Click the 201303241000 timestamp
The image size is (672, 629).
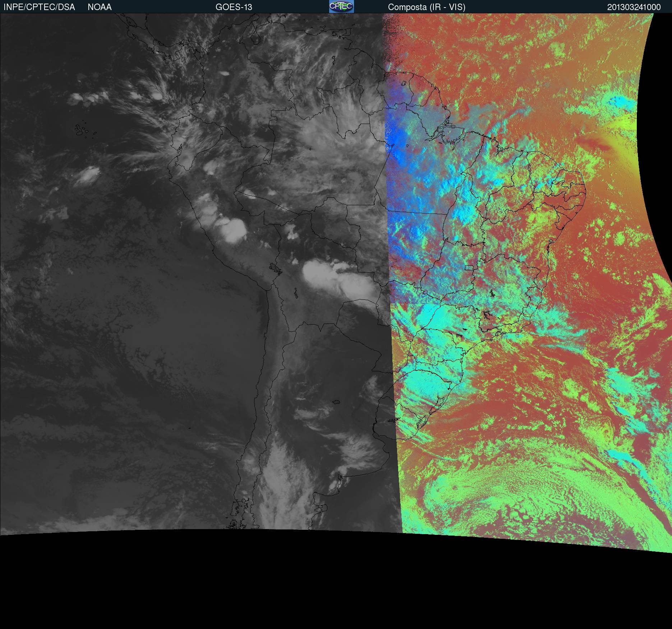click(634, 7)
